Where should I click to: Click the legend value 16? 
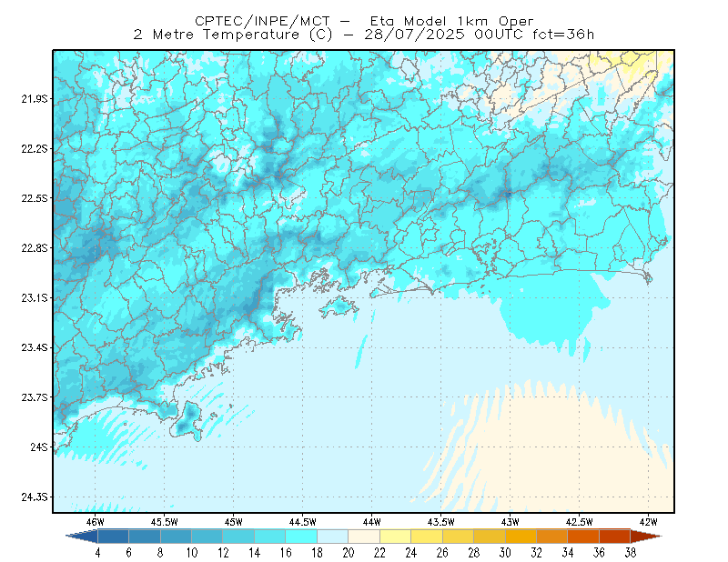(x=286, y=553)
